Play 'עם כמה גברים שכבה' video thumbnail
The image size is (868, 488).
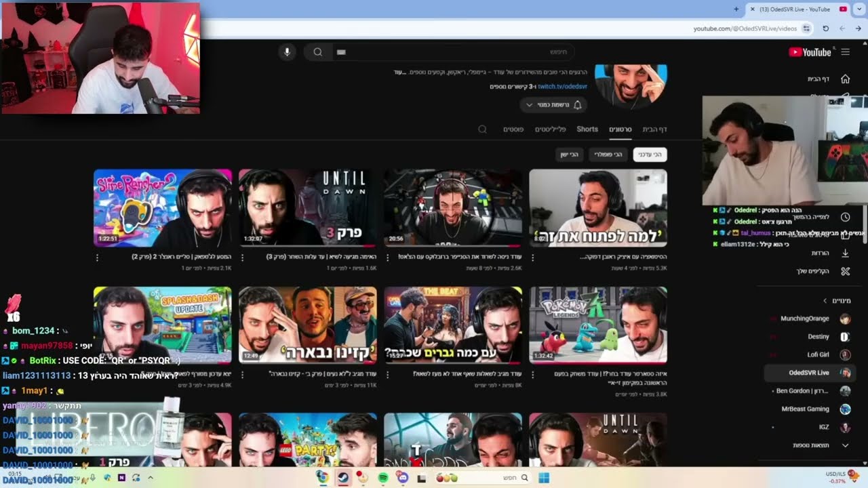[453, 325]
